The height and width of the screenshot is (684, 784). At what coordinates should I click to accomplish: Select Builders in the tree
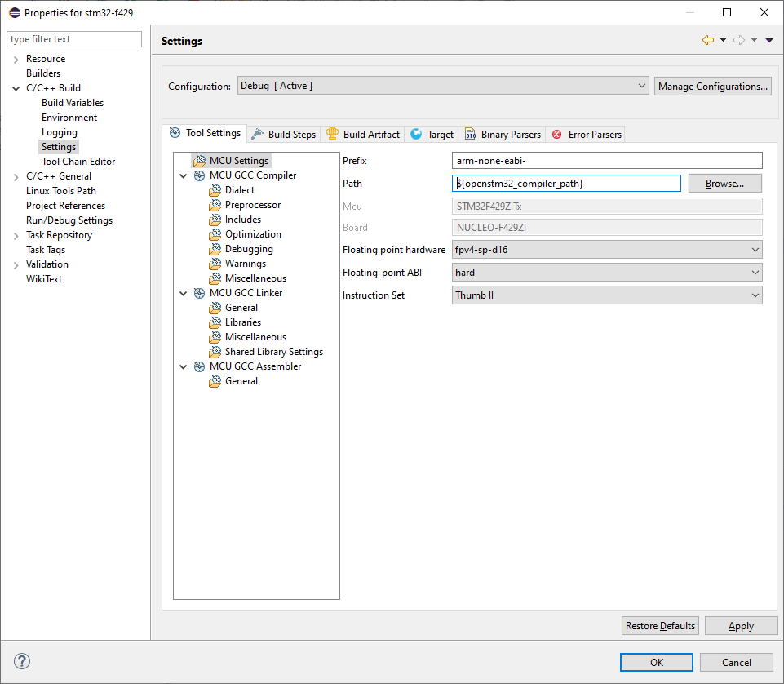point(43,73)
